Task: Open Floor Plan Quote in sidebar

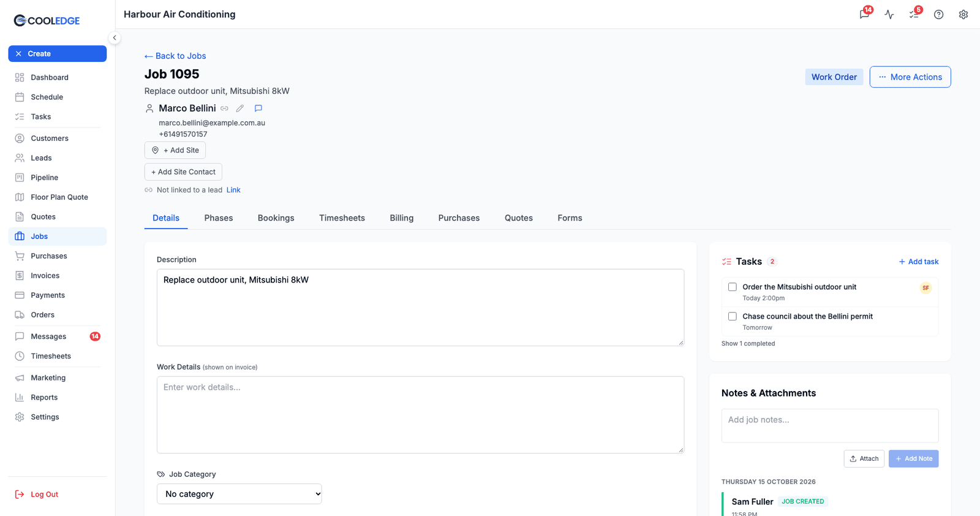Action: tap(58, 197)
